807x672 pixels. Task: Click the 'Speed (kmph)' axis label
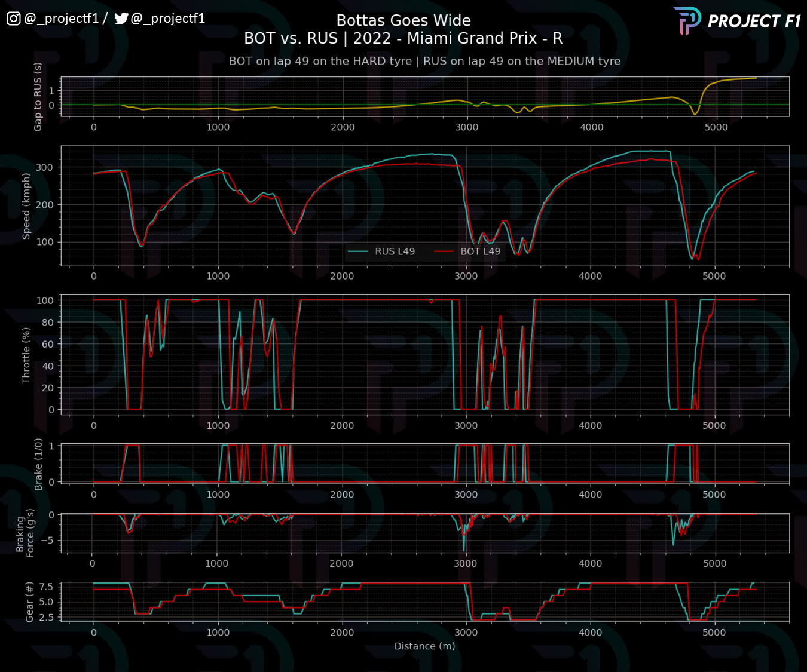pyautogui.click(x=26, y=206)
